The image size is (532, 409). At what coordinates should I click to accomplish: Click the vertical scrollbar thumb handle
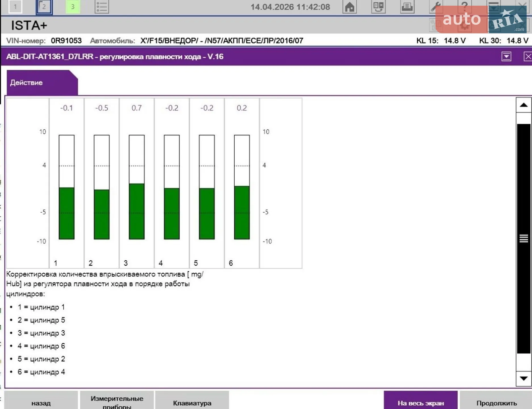tap(523, 239)
